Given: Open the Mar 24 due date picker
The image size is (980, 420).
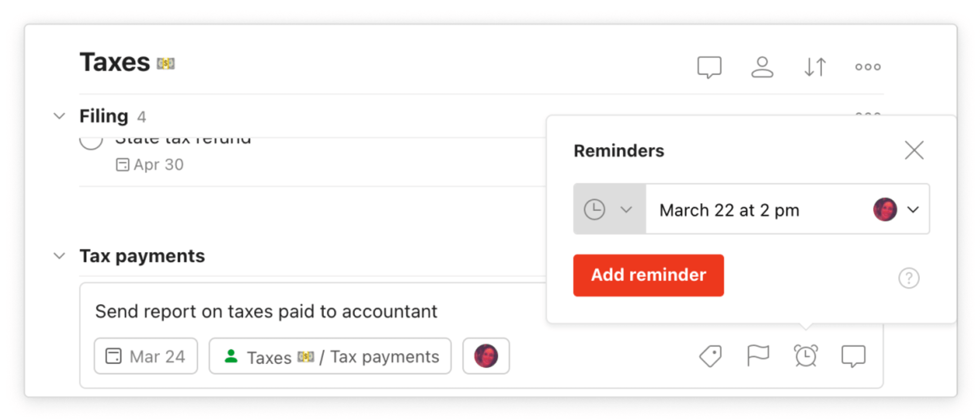Looking at the screenshot, I should (146, 356).
